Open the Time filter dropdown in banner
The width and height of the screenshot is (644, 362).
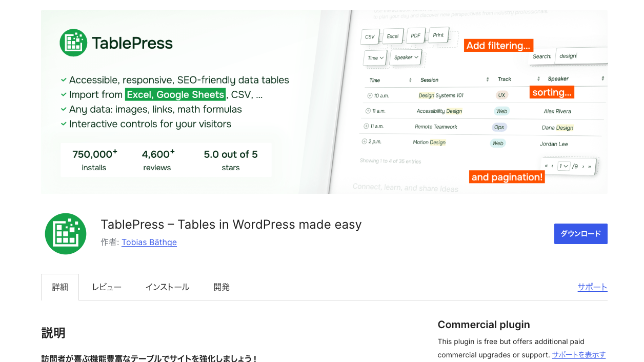[375, 58]
